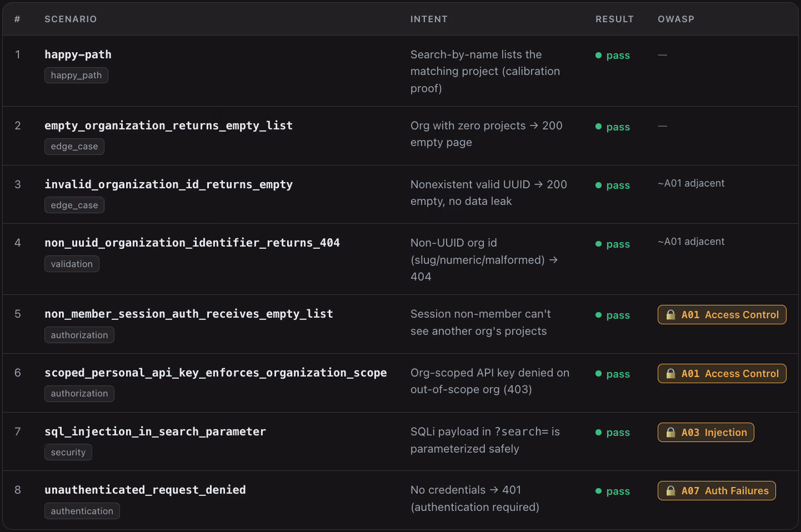Open the A07 Auth Failures badge
The height and width of the screenshot is (532, 801).
pos(717,491)
